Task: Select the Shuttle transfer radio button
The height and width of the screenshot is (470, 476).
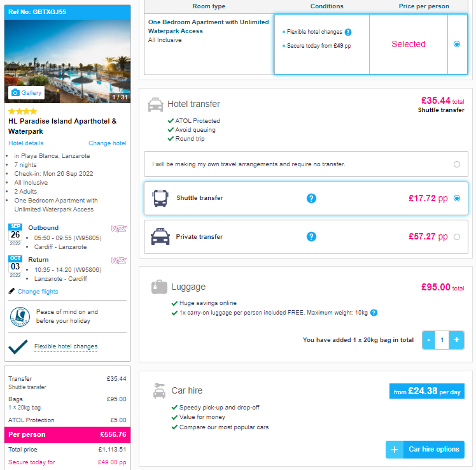Action: 456,198
